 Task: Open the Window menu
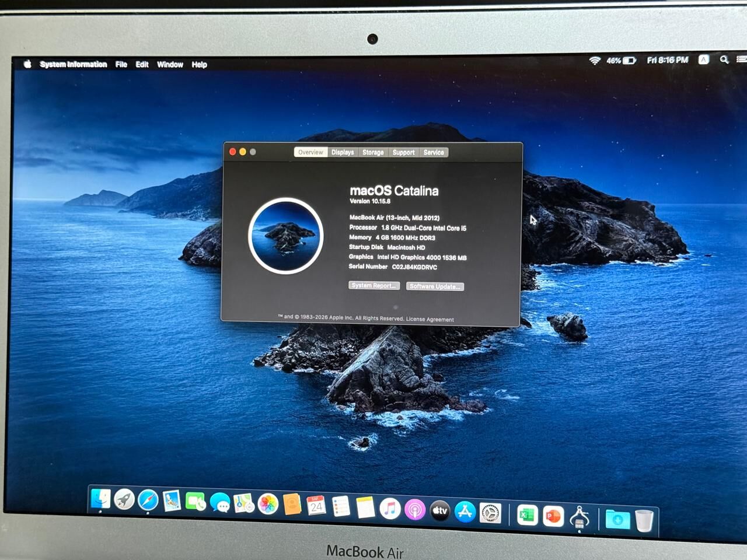[x=170, y=64]
